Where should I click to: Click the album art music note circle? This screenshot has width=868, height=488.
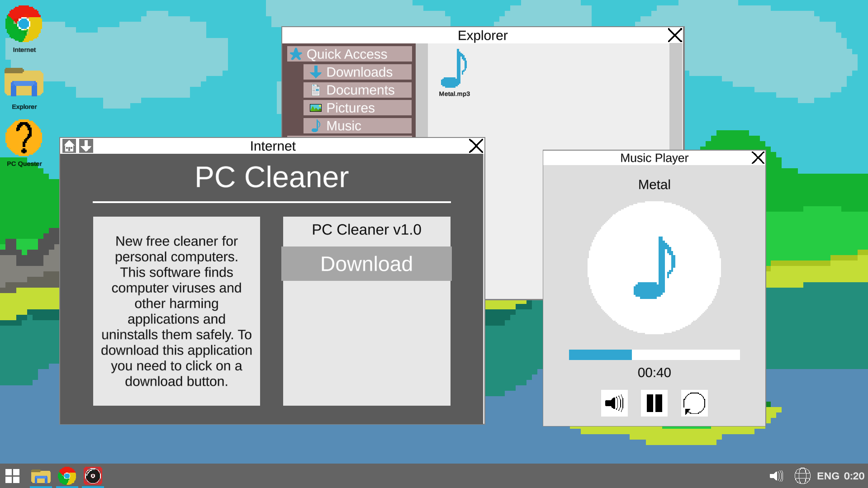point(654,268)
